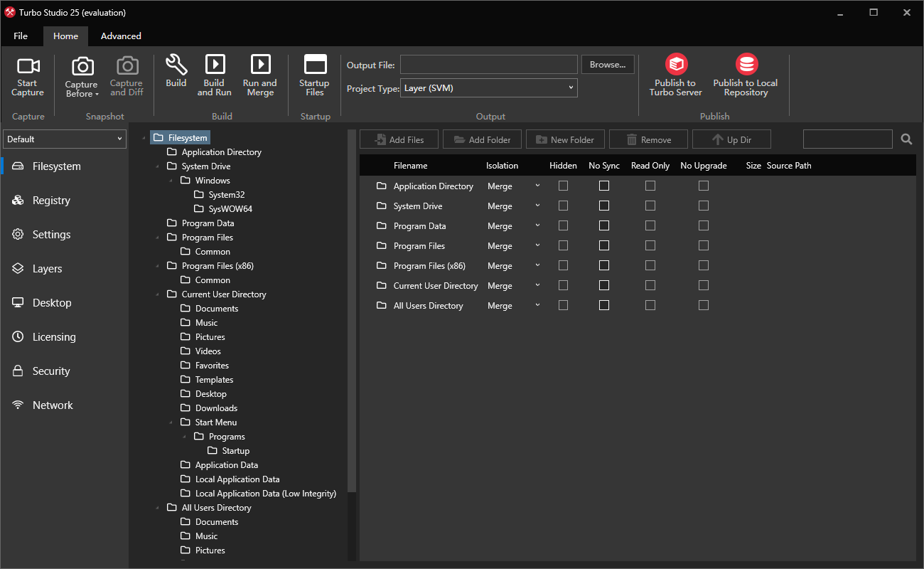Screen dimensions: 924x569
Task: Click the Source Path column header
Action: coord(789,166)
